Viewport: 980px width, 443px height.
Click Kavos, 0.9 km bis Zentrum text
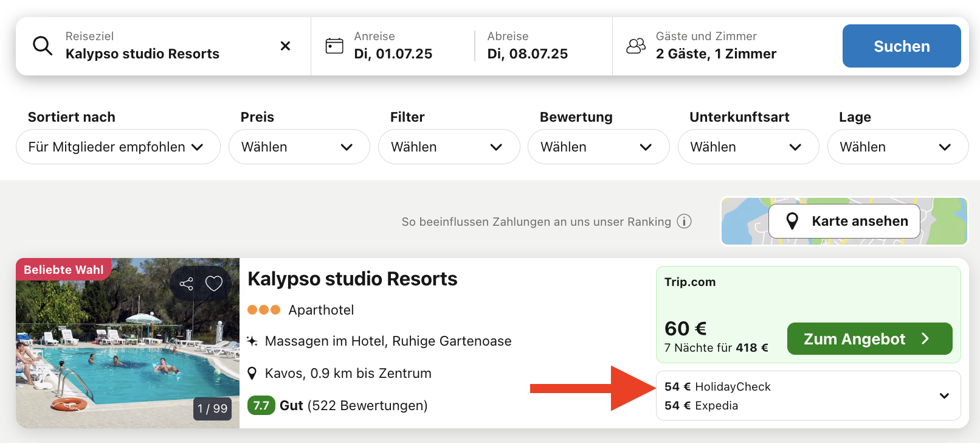tap(348, 373)
